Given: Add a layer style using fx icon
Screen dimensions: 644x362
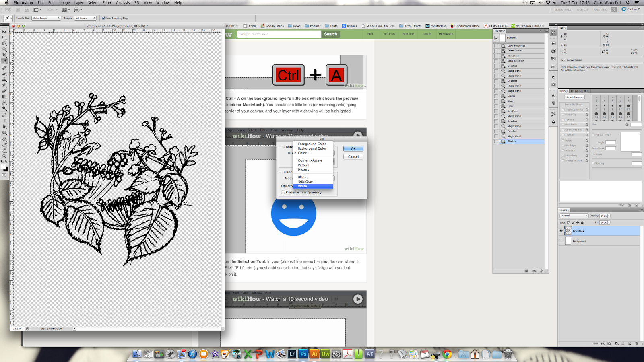Looking at the screenshot, I should [603, 343].
